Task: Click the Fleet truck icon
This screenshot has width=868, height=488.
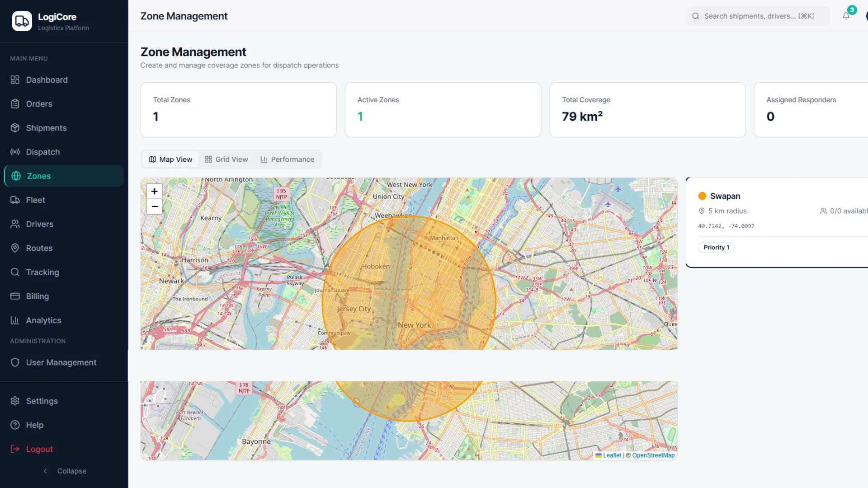Action: (15, 200)
